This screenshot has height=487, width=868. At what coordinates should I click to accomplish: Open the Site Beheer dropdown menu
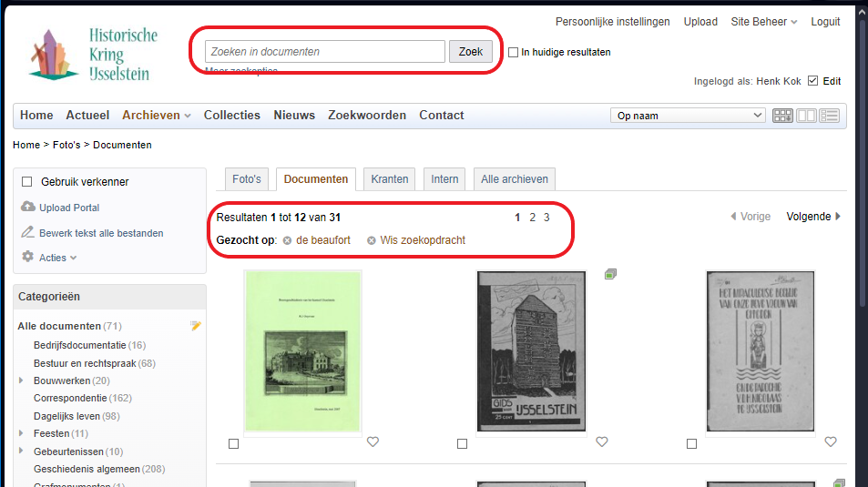(763, 22)
